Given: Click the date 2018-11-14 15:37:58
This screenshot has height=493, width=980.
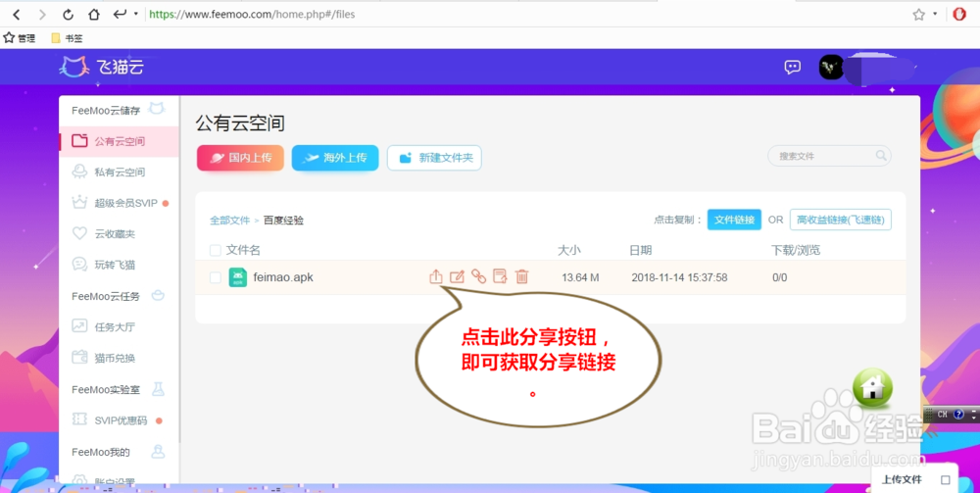Looking at the screenshot, I should pyautogui.click(x=679, y=277).
